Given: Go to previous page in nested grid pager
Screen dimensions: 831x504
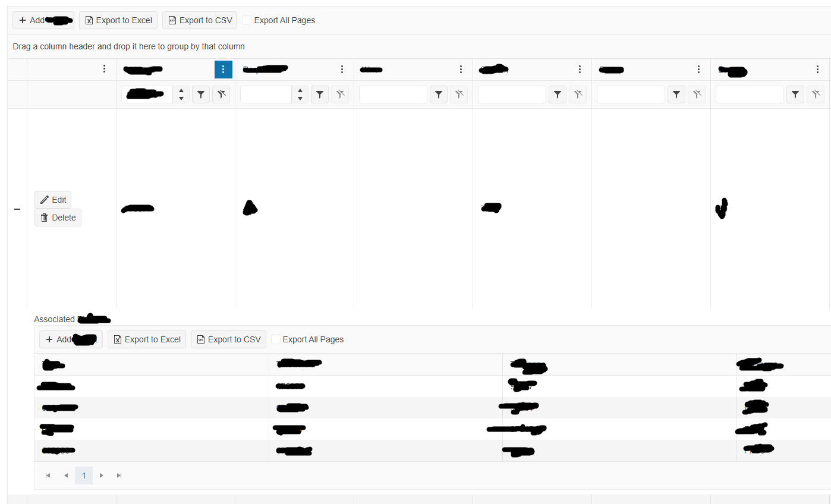Looking at the screenshot, I should pos(66,475).
